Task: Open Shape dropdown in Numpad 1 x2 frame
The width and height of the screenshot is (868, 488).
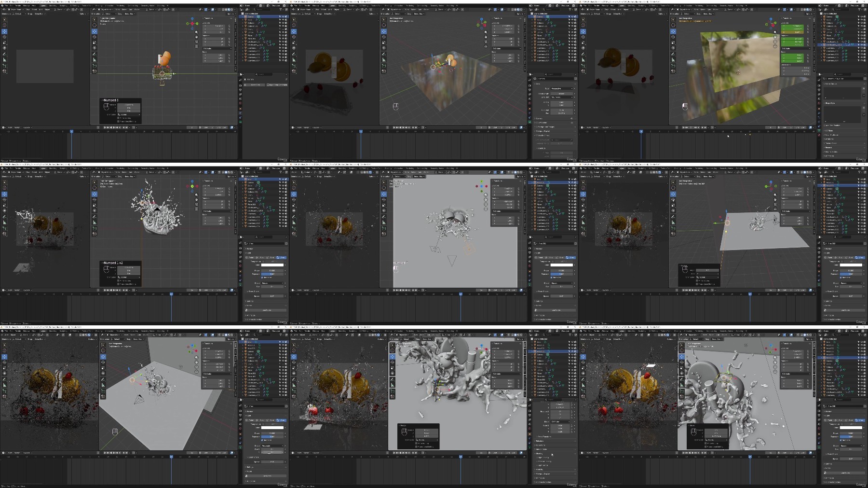Action: click(x=273, y=283)
